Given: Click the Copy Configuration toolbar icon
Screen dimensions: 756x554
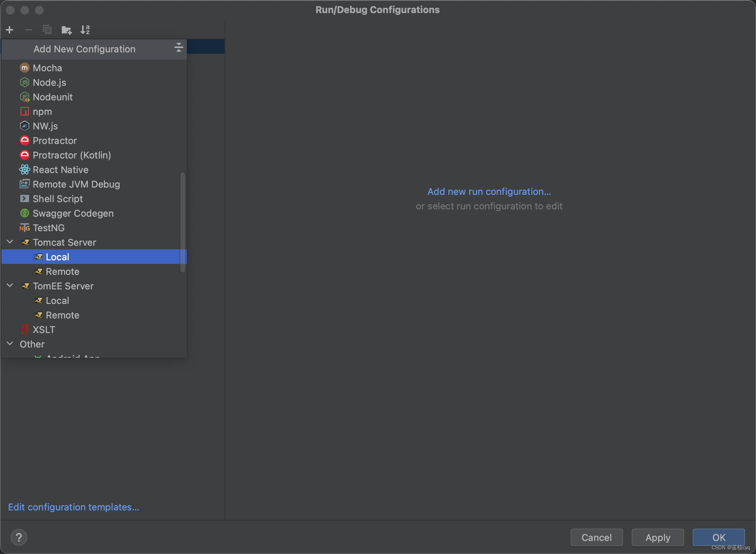Looking at the screenshot, I should [47, 30].
